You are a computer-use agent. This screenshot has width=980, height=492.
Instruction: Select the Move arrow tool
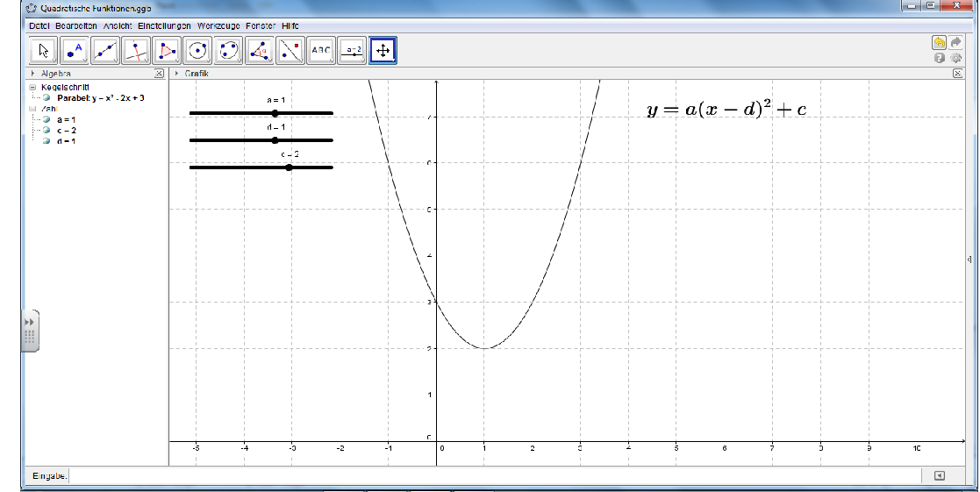tap(43, 51)
